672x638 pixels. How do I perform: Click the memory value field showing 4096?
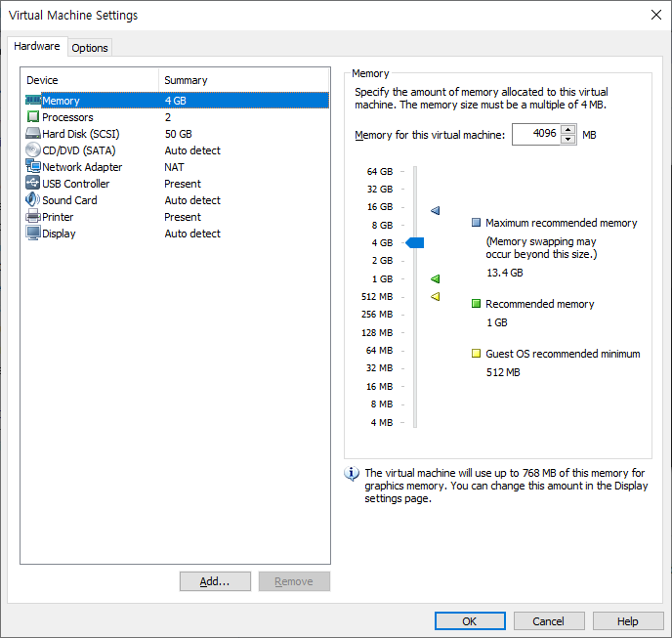click(536, 134)
